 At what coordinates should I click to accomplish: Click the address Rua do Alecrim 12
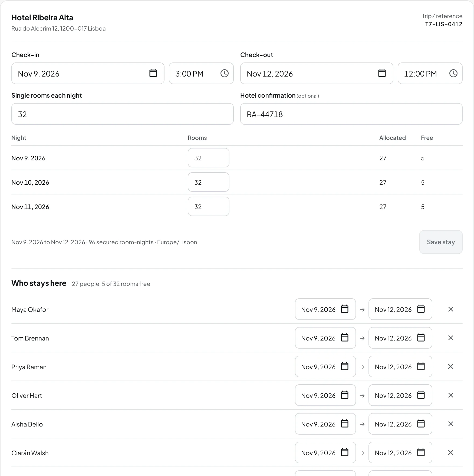tap(58, 29)
